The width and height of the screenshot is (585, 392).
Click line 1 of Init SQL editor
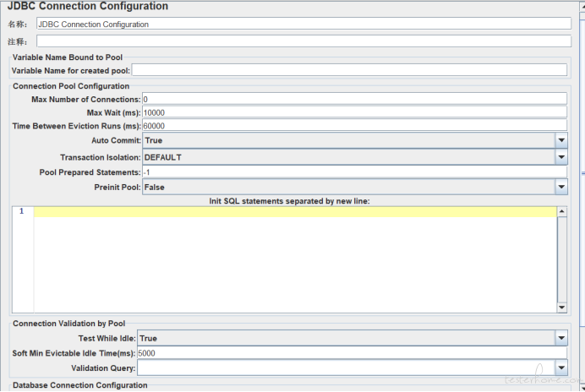coord(293,212)
